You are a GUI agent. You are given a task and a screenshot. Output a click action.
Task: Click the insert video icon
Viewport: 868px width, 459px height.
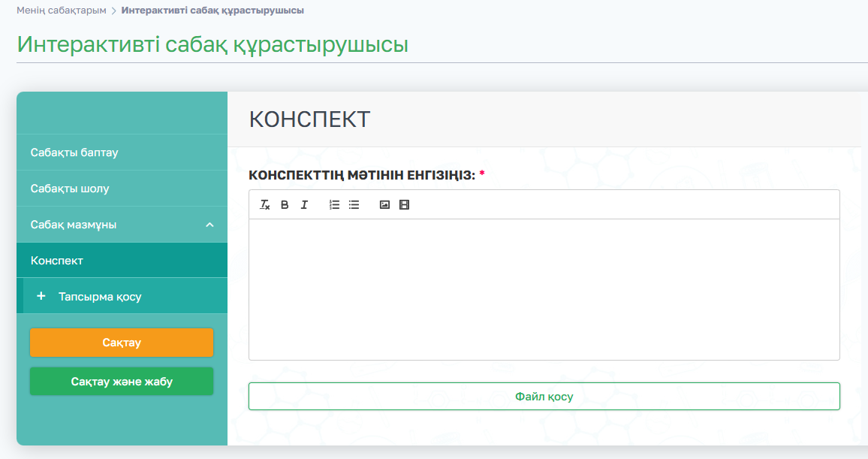(x=405, y=204)
